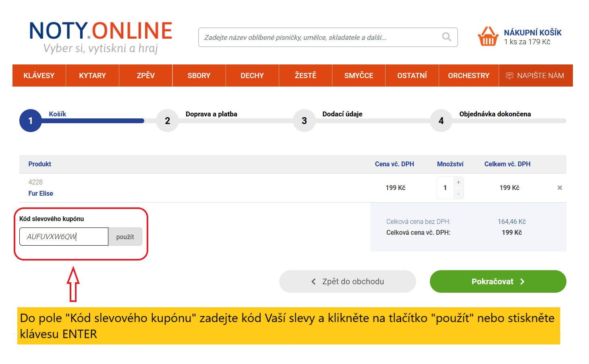Click the quantity input field
The image size is (589, 364).
445,188
